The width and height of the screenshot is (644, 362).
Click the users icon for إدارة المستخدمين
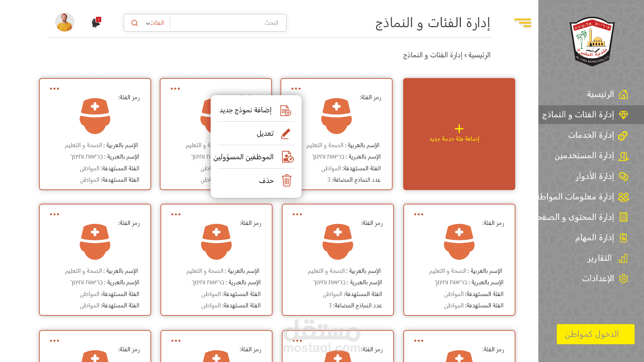(623, 156)
